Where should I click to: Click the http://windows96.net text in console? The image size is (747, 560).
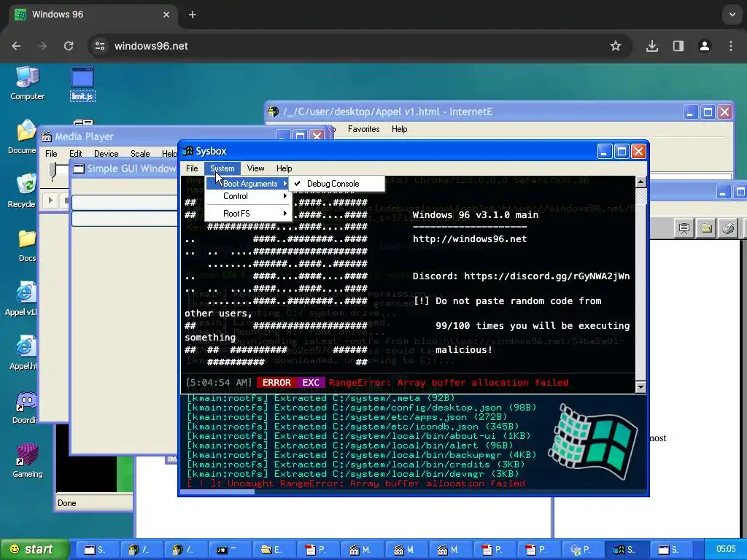pos(470,239)
